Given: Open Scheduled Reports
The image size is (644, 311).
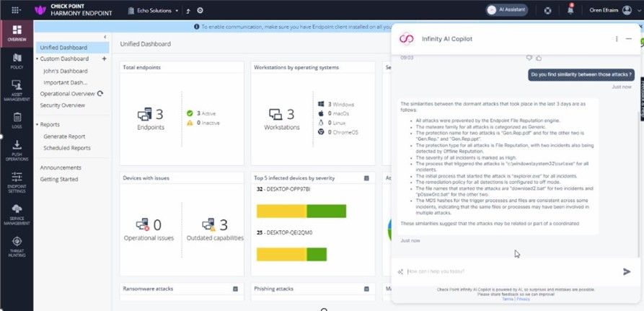Looking at the screenshot, I should (x=67, y=148).
